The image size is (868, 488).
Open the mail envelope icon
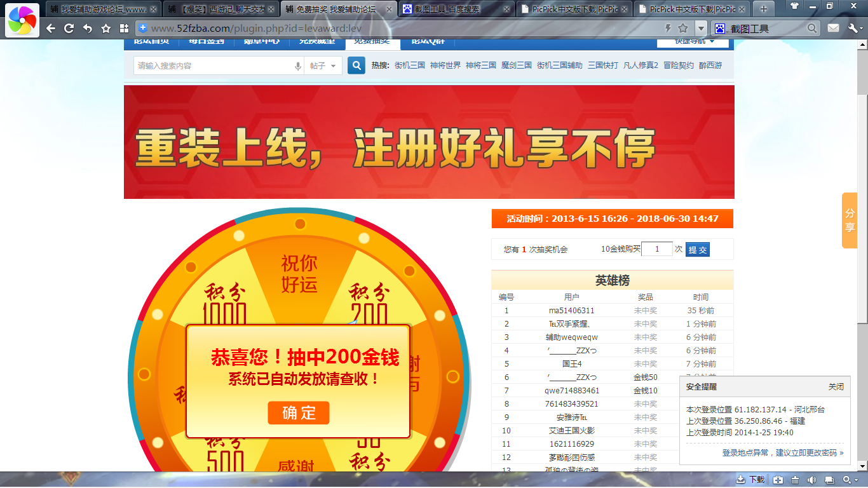click(x=833, y=29)
